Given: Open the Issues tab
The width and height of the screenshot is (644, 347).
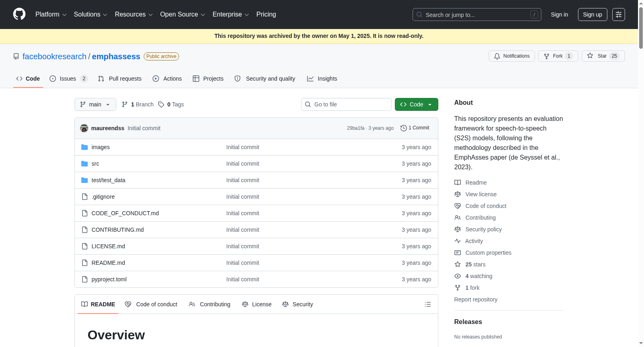Looking at the screenshot, I should tap(68, 79).
